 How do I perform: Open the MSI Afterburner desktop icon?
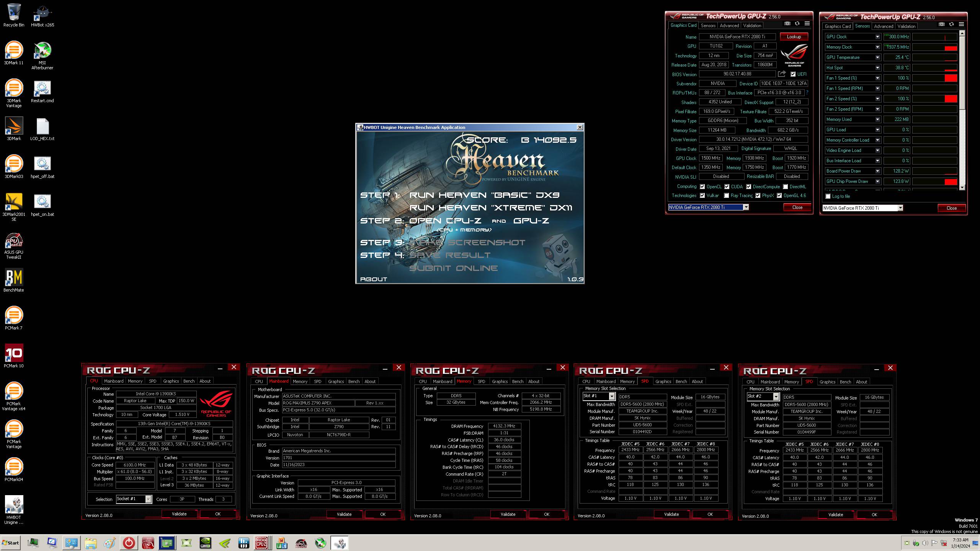point(42,55)
